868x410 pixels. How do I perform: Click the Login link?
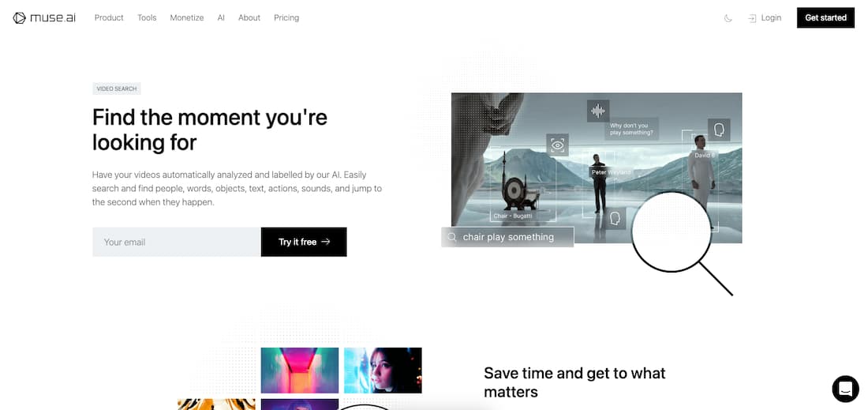point(771,17)
